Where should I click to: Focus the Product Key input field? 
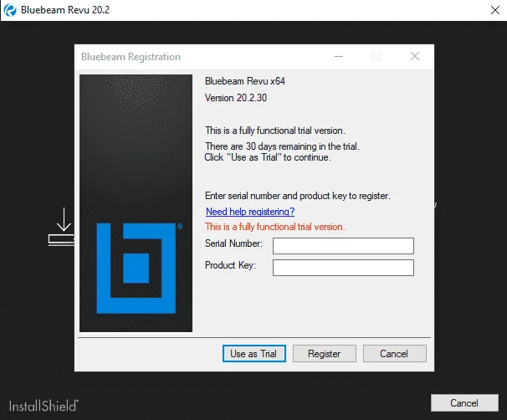click(x=343, y=268)
